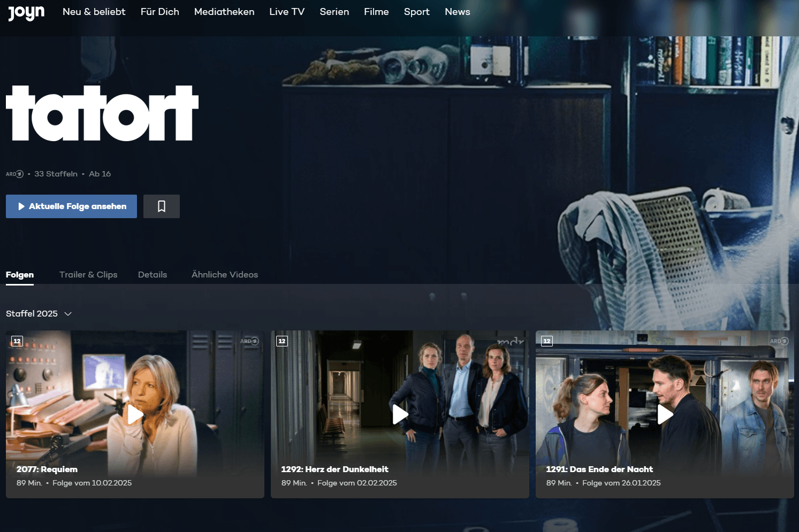Open the Details tab
799x532 pixels.
tap(153, 275)
